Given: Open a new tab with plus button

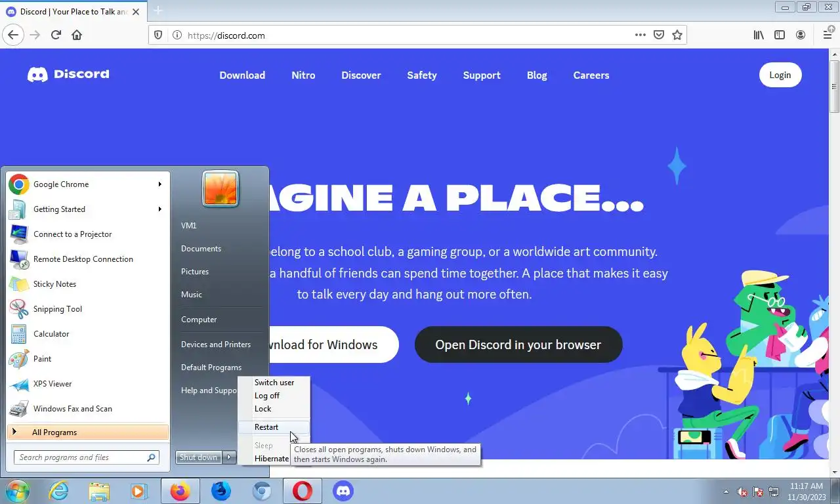Looking at the screenshot, I should (x=157, y=11).
